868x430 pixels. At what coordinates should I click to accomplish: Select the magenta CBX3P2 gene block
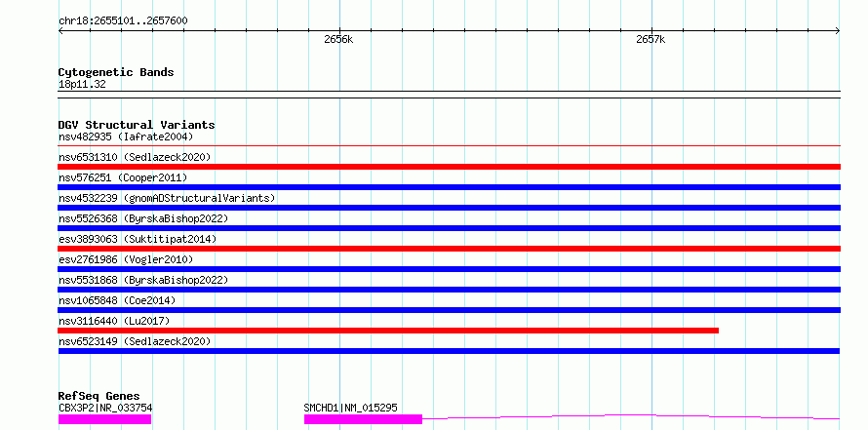(104, 419)
